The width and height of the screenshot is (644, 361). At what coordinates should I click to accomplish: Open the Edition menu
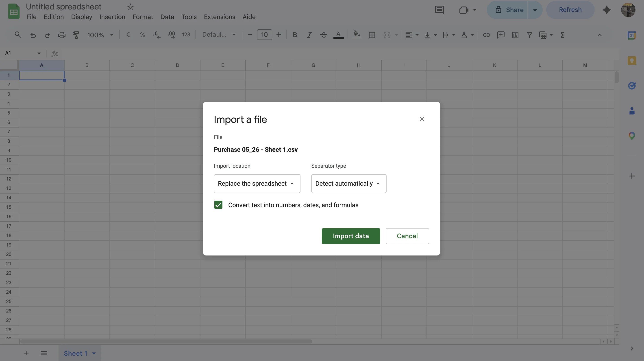pos(54,17)
